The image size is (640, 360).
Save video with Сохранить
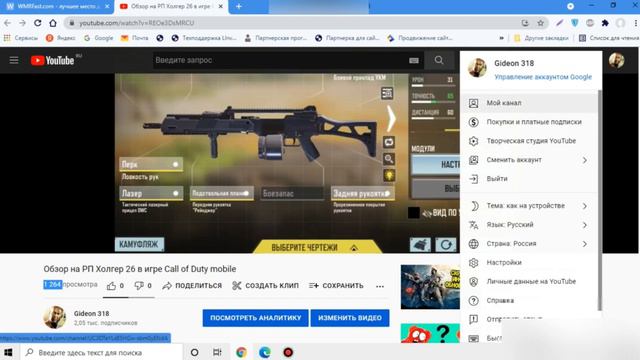coord(336,286)
